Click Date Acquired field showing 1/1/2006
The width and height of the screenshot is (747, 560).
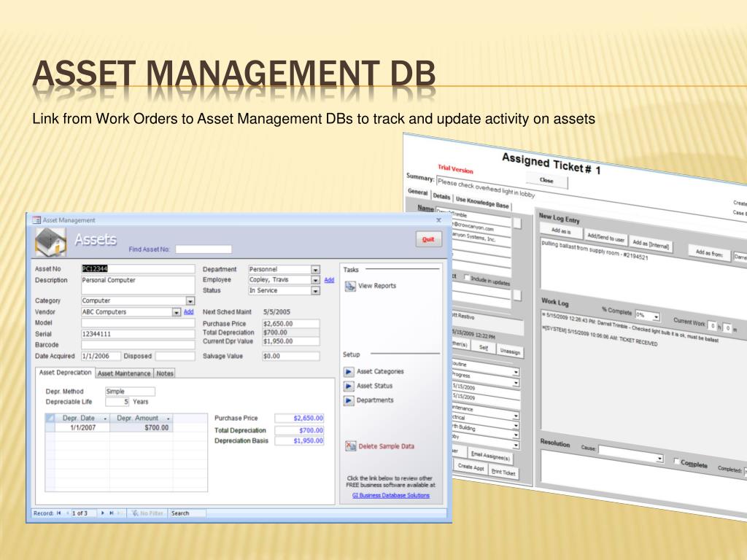point(101,356)
